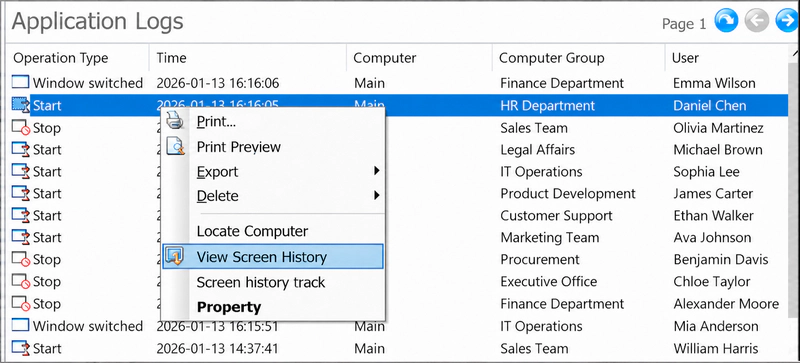Image resolution: width=800 pixels, height=363 pixels.
Task: Click Marketing Team group cell
Action: coord(549,237)
